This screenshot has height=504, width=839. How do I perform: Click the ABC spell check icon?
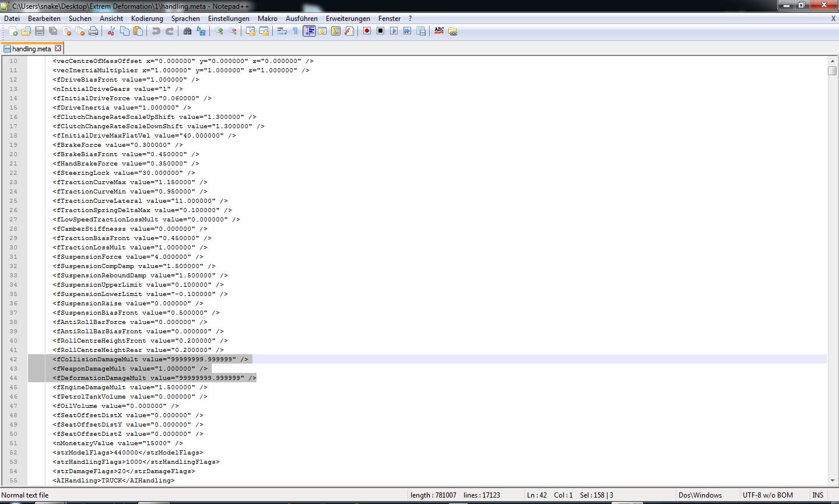click(439, 31)
